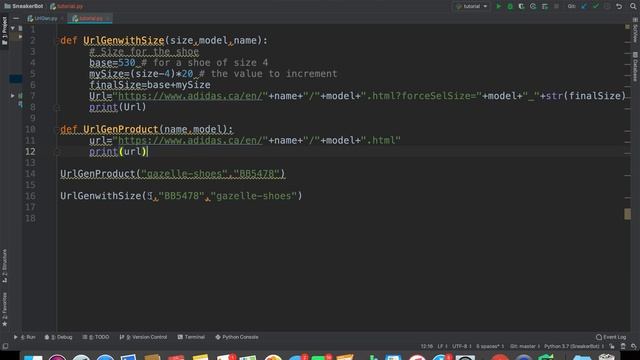Expand the lower project tree node arrow
The height and width of the screenshot is (360, 640).
[x=13, y=96]
